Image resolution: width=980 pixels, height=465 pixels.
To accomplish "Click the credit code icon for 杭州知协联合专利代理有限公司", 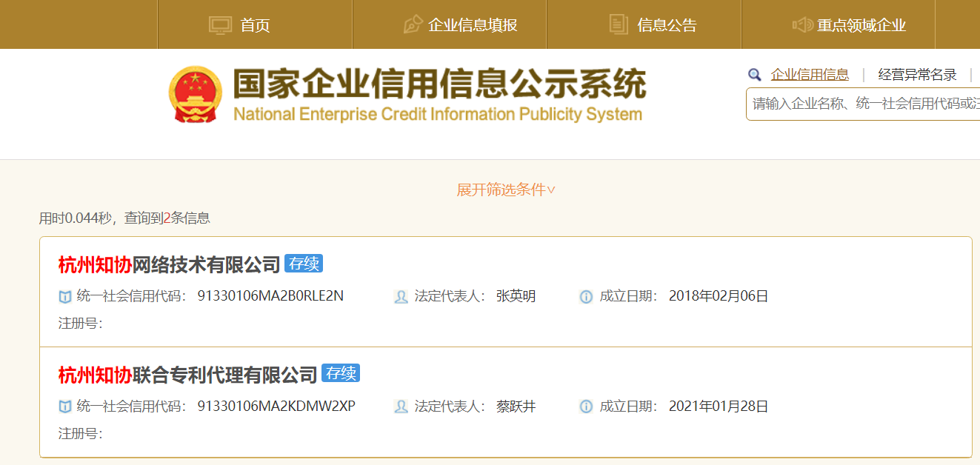I will pyautogui.click(x=65, y=407).
